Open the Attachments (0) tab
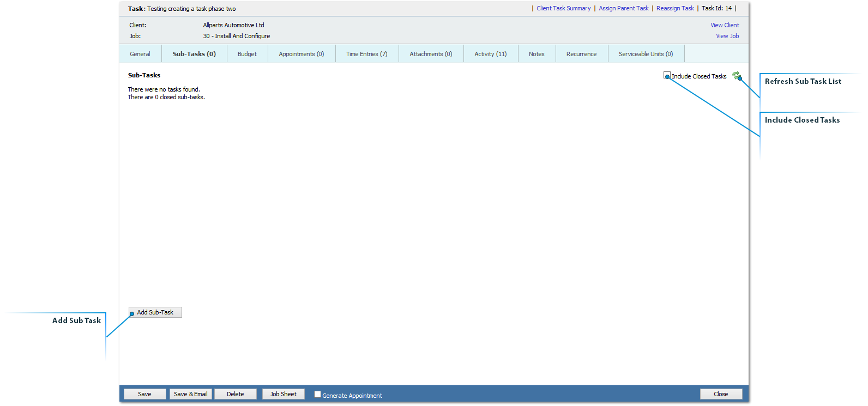The height and width of the screenshot is (406, 868). [x=431, y=54]
